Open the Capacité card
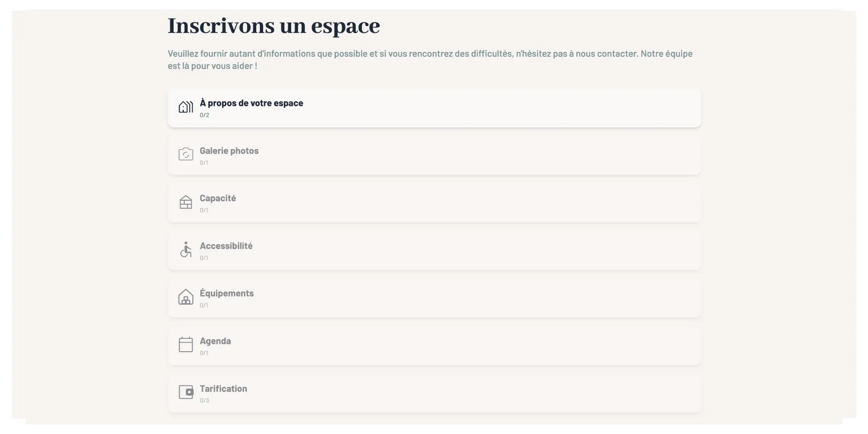Viewport: 868px width, 434px height. pyautogui.click(x=434, y=203)
